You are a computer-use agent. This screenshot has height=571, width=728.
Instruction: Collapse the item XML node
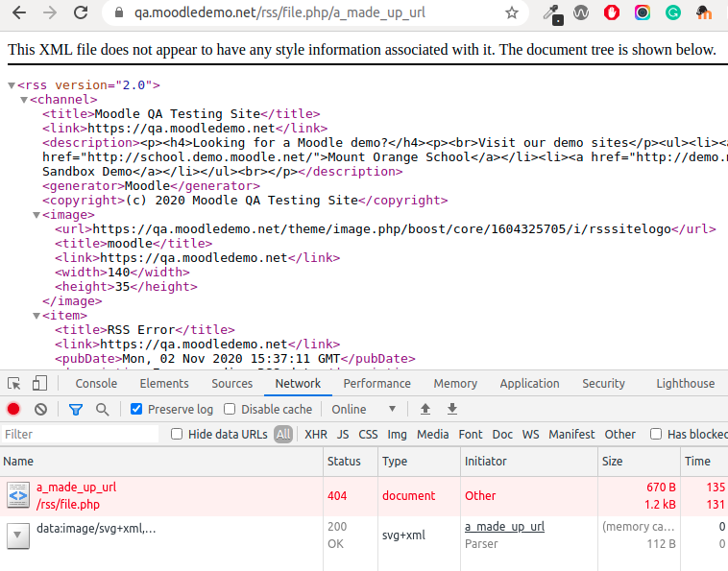click(x=36, y=316)
